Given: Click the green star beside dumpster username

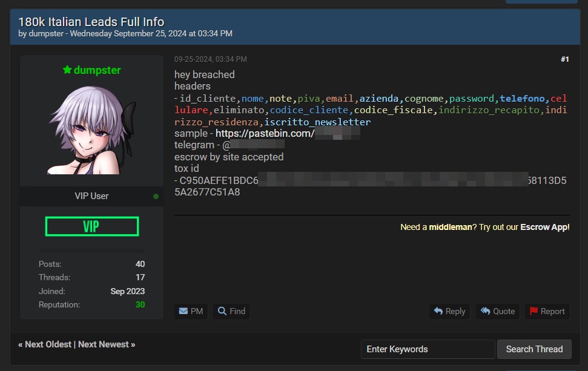Looking at the screenshot, I should point(67,70).
